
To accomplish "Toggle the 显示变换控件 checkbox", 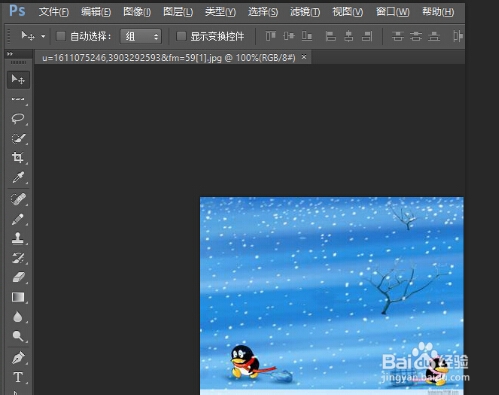I will click(x=181, y=36).
